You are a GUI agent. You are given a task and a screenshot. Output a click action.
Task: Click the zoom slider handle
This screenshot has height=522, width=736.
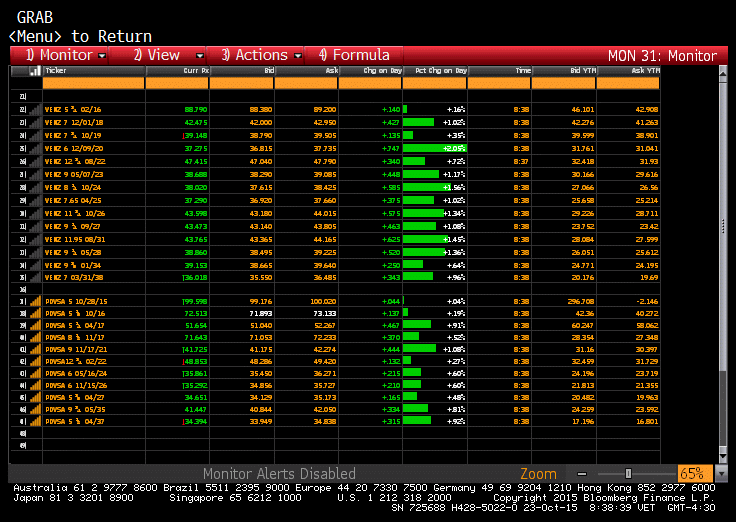(628, 474)
